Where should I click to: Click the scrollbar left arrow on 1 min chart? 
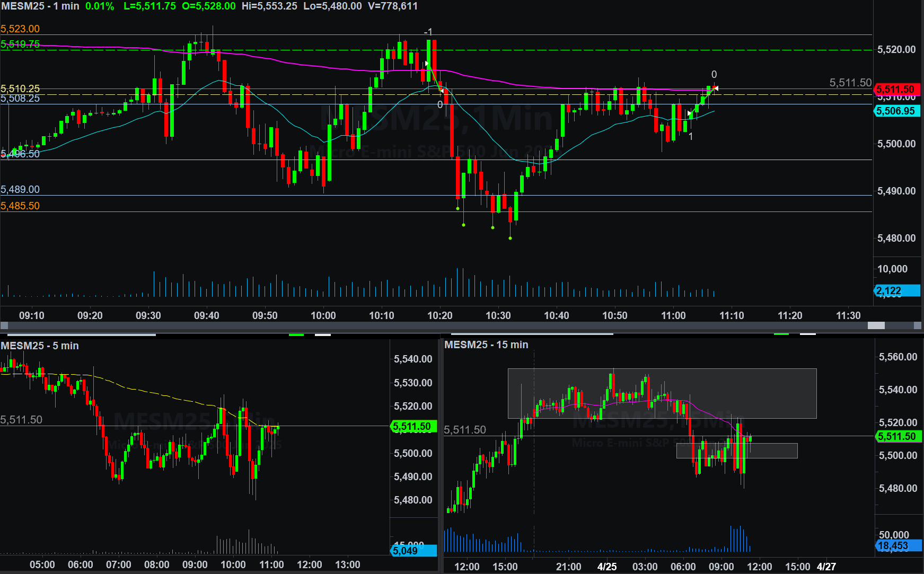coord(4,325)
